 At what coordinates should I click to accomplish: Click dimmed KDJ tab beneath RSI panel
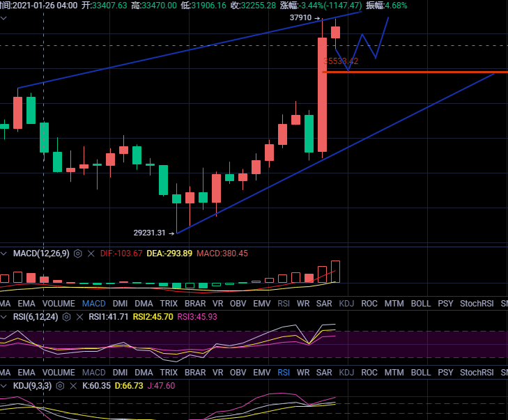pos(346,373)
